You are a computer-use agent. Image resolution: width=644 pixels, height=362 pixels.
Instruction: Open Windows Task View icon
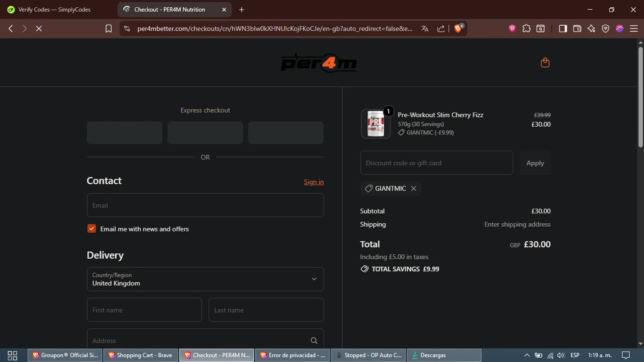click(x=12, y=356)
